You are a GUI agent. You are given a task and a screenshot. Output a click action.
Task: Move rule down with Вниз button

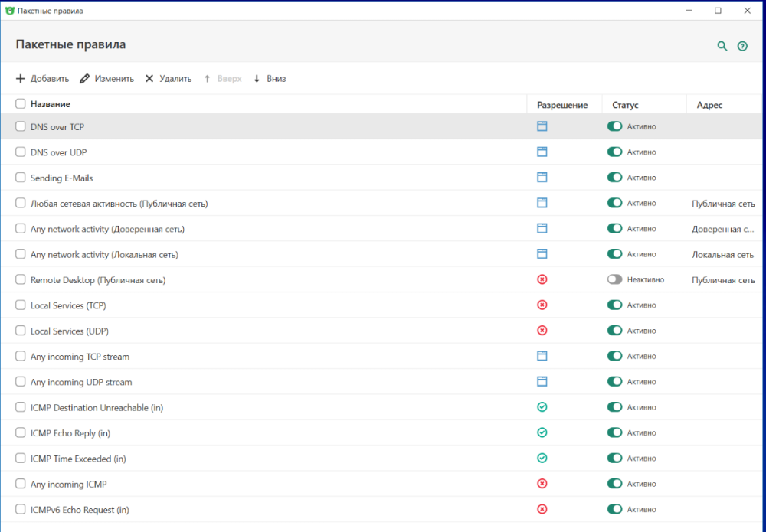[269, 79]
